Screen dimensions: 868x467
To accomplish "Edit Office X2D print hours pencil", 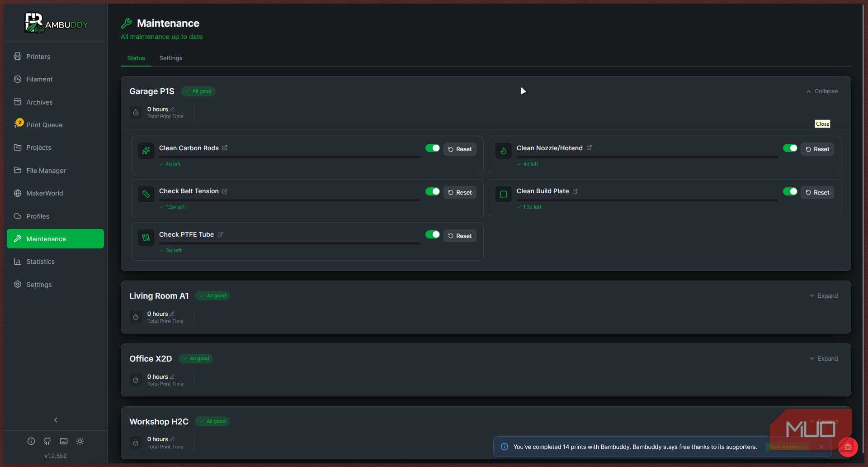I will tap(172, 377).
